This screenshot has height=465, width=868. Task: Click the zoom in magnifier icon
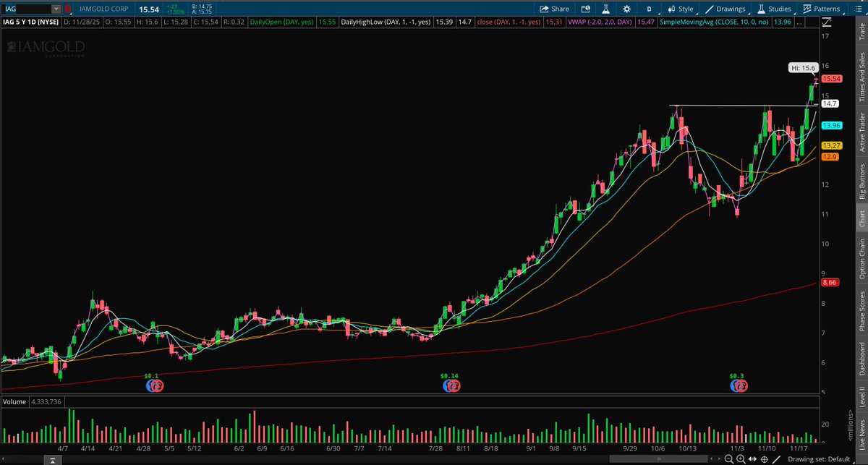(742, 459)
